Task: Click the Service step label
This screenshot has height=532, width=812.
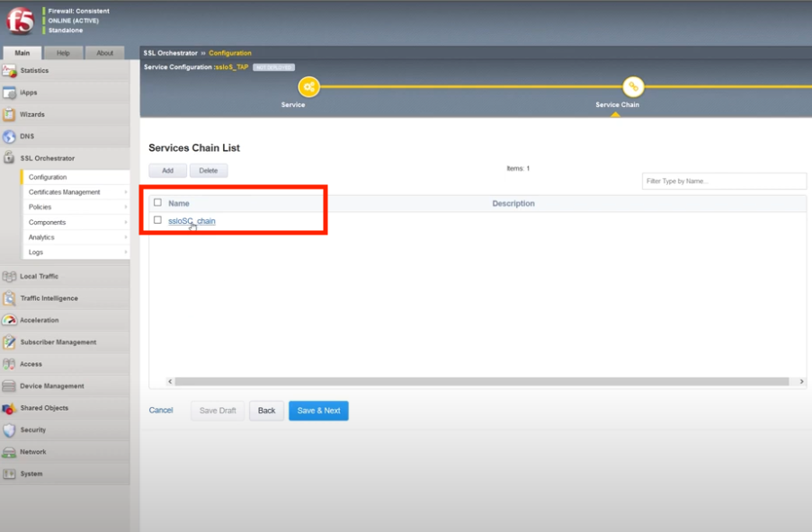Action: [x=293, y=104]
